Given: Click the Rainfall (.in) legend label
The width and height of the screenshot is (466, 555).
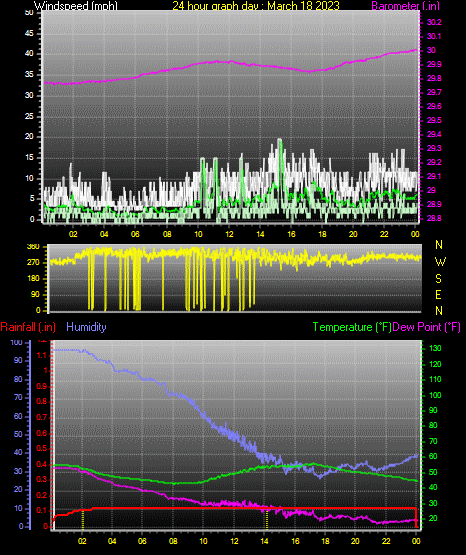Looking at the screenshot, I should pos(28,327).
